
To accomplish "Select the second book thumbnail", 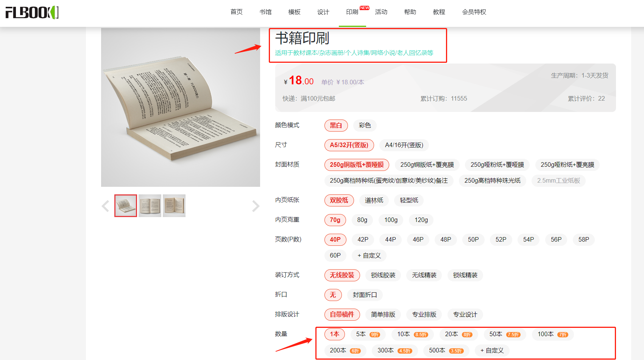I will pos(150,206).
